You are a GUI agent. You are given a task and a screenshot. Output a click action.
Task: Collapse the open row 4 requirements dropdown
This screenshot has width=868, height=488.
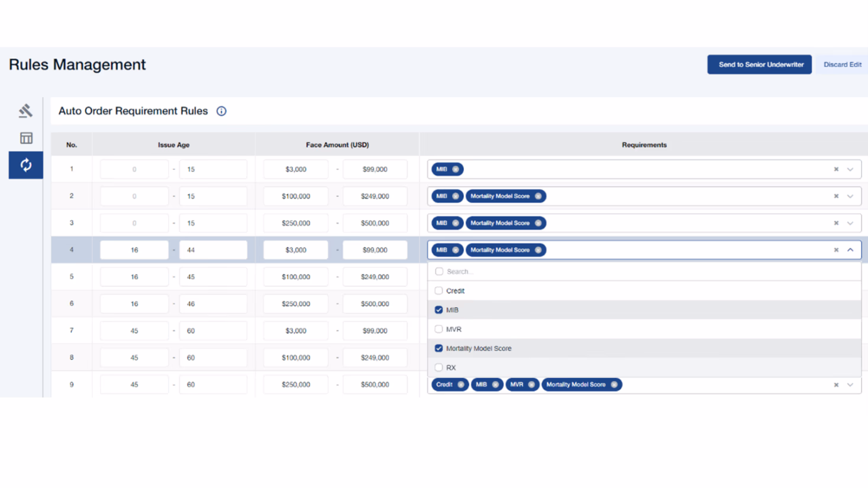[850, 250]
